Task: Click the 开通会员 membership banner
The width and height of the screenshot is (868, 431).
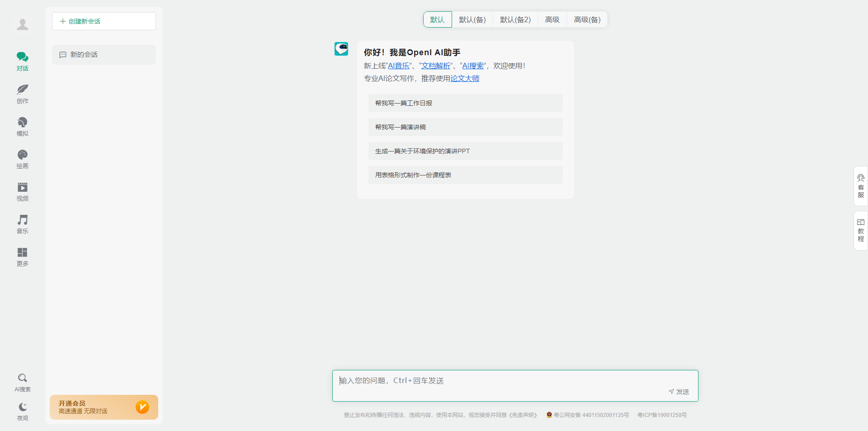Action: pyautogui.click(x=104, y=407)
